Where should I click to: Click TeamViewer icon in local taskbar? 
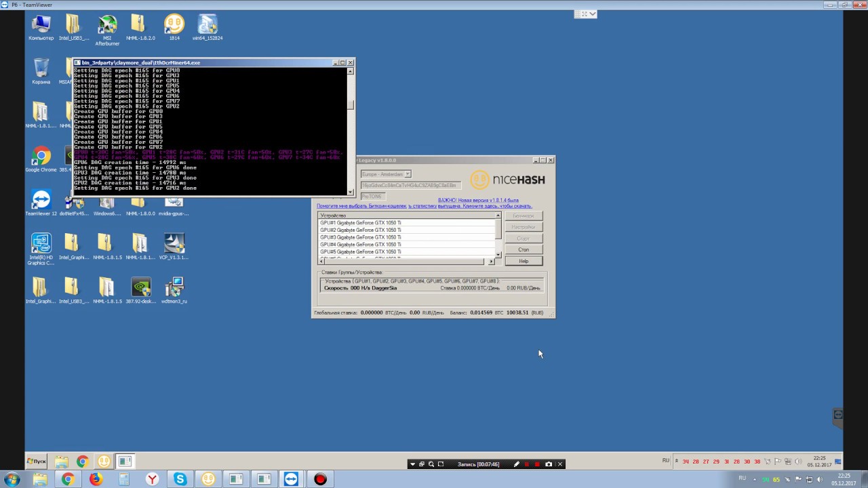[x=291, y=479]
